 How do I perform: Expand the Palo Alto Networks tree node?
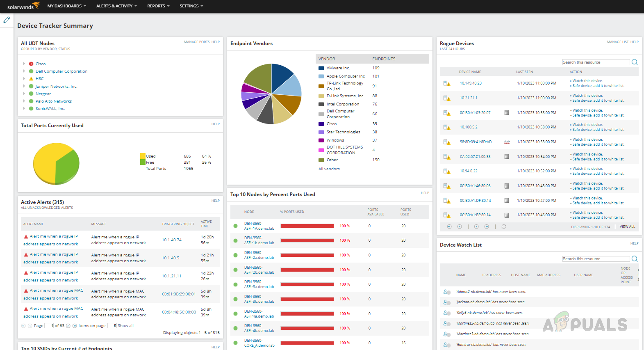[x=24, y=101]
